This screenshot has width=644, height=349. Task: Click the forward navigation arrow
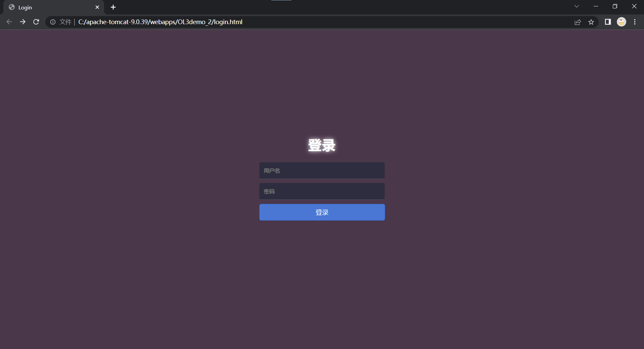point(22,22)
